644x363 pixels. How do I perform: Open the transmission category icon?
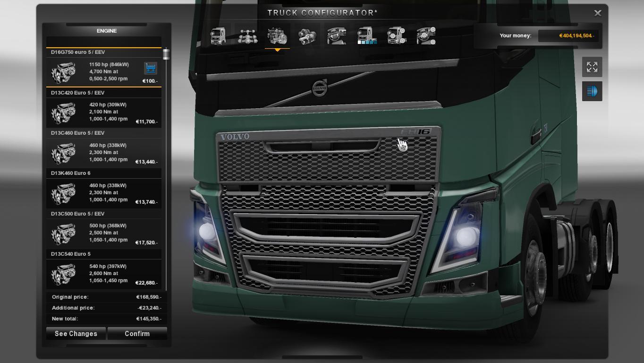pyautogui.click(x=307, y=36)
